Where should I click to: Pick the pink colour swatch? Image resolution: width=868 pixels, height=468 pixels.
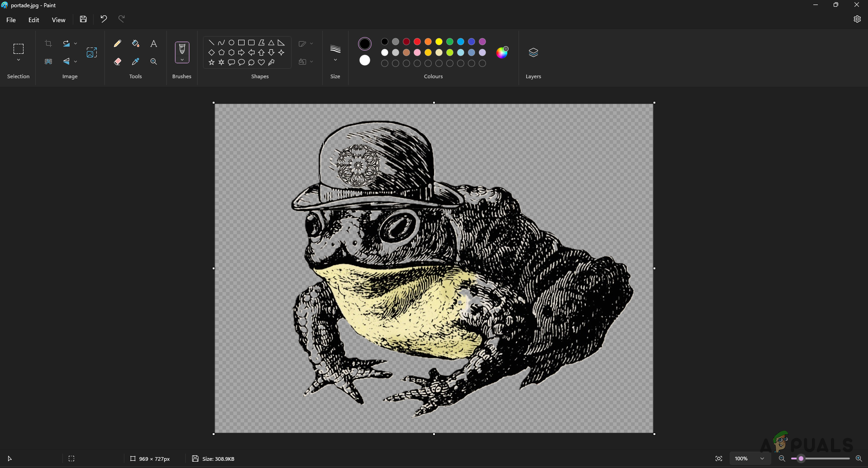click(x=417, y=52)
